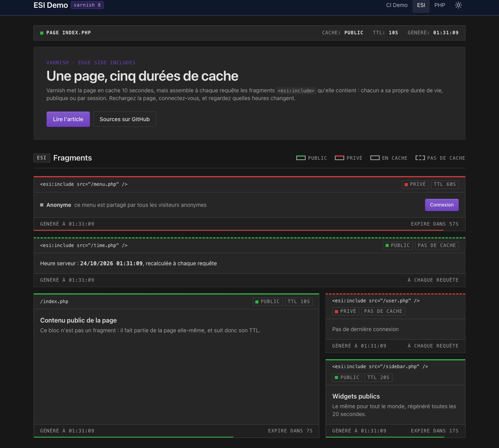Click the PUBLIC badge of /index.php block

267,302
